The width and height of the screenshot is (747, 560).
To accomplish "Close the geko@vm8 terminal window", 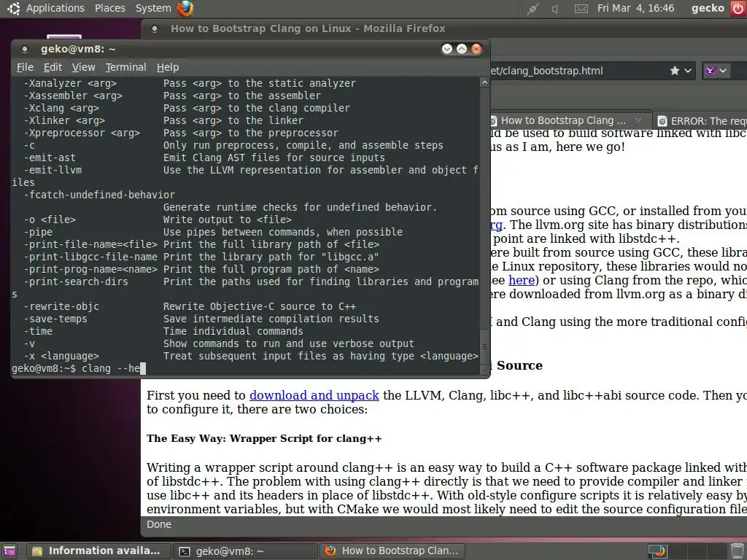I will (x=476, y=49).
